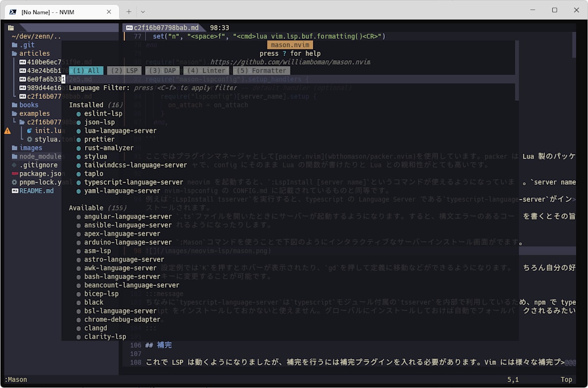Click the stylua package status dot
The height and width of the screenshot is (388, 588).
pos(79,156)
